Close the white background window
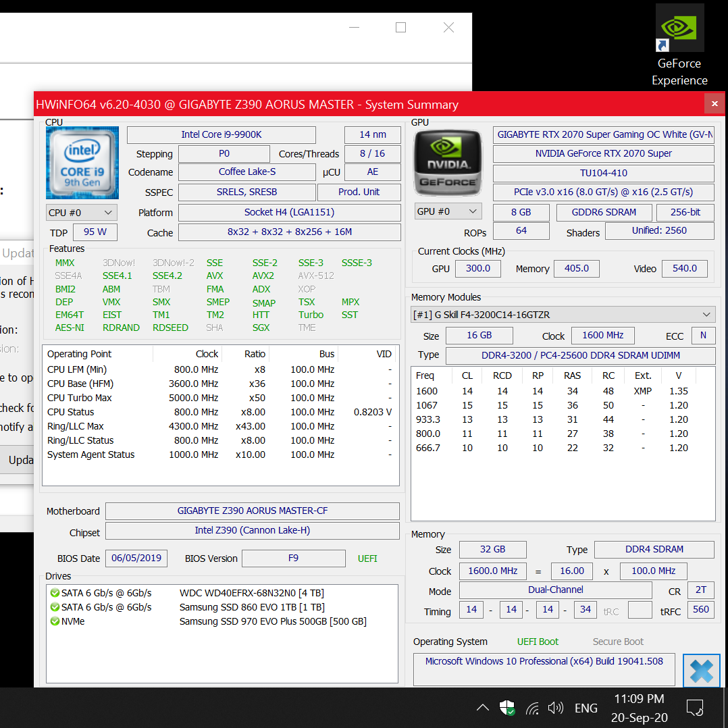Viewport: 728px width, 728px height. tap(448, 28)
